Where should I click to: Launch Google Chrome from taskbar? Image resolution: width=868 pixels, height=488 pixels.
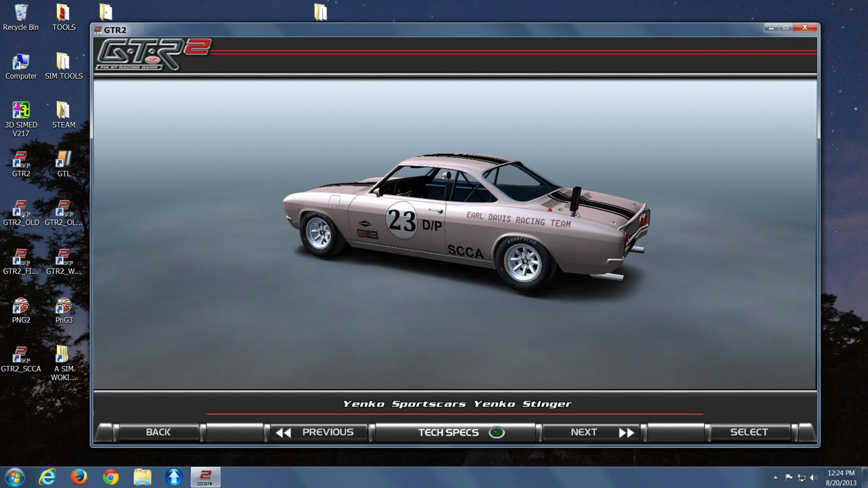pyautogui.click(x=111, y=477)
